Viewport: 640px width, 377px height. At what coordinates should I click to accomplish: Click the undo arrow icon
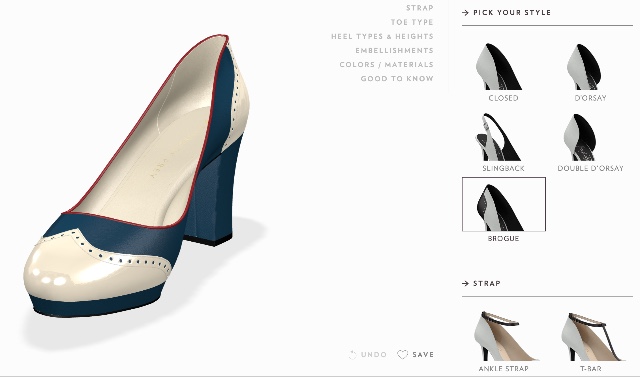pos(353,355)
